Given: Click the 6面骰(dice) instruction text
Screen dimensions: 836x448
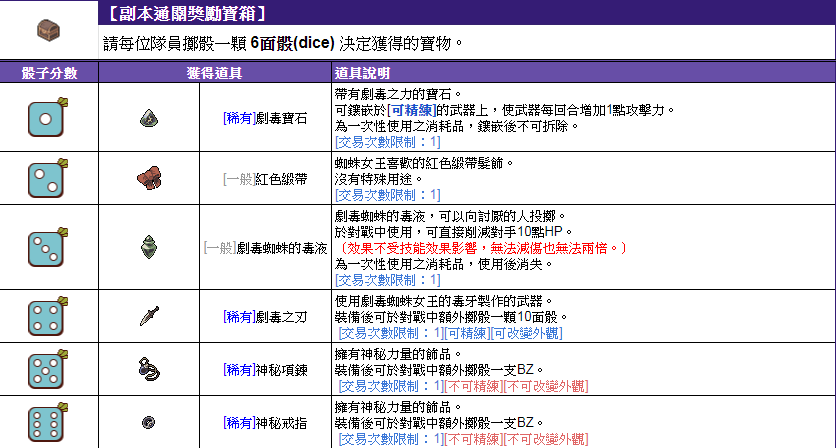Looking at the screenshot, I should pyautogui.click(x=292, y=43).
